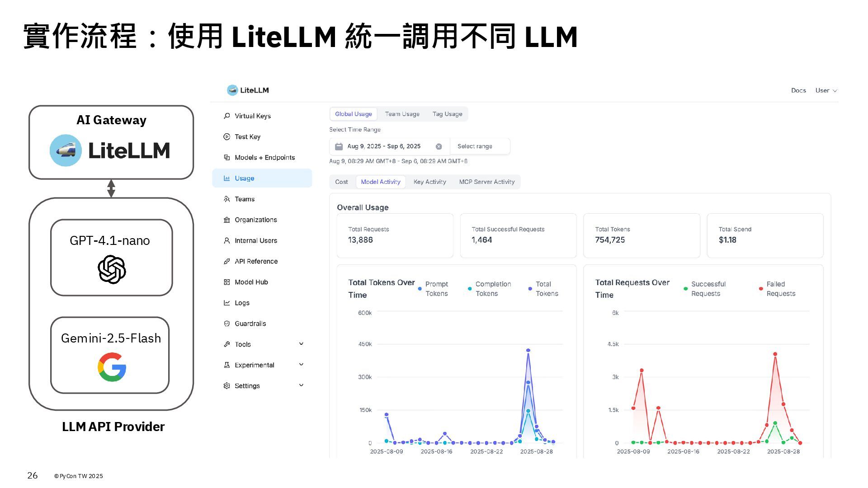This screenshot has height=488, width=868.
Task: Expand the Settings submenu chevron
Action: coord(302,385)
